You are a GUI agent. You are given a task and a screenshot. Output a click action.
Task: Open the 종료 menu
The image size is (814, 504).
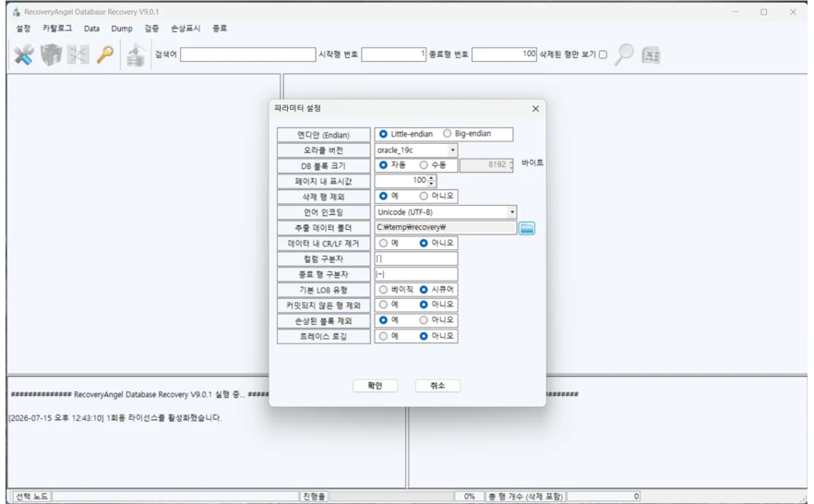pos(220,28)
